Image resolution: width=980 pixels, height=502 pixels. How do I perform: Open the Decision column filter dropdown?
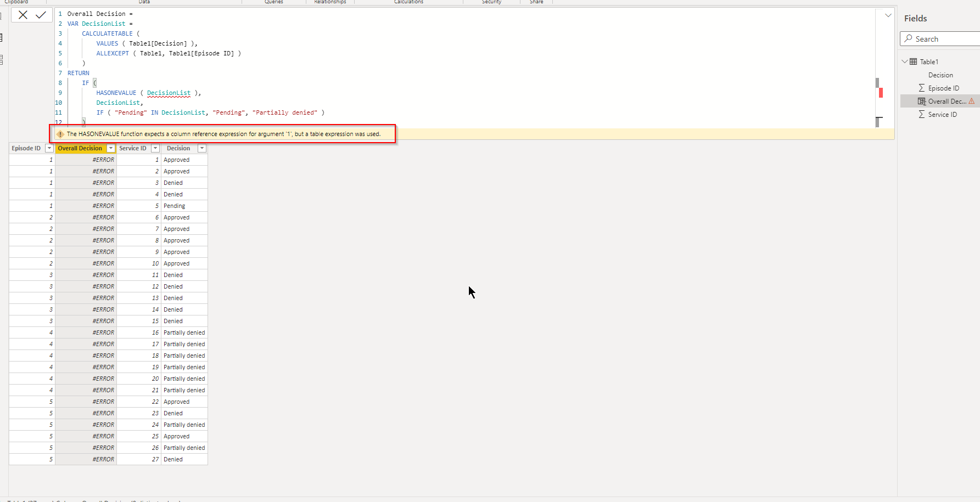point(202,148)
